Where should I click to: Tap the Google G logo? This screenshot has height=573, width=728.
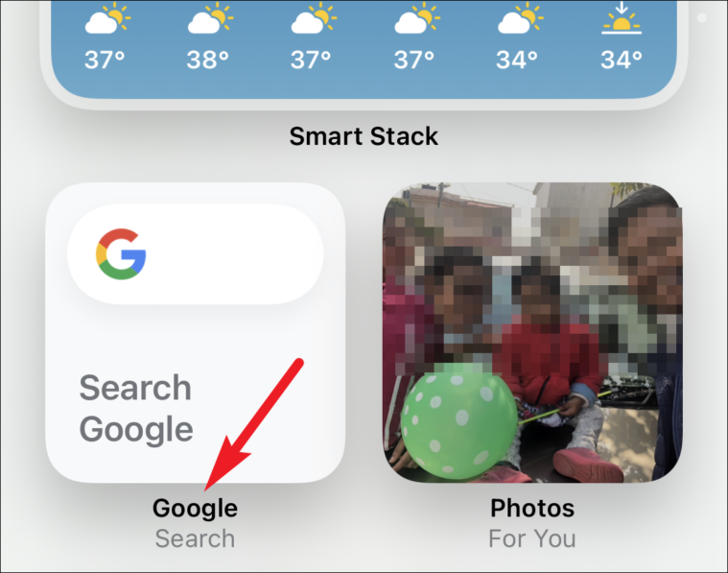click(121, 253)
